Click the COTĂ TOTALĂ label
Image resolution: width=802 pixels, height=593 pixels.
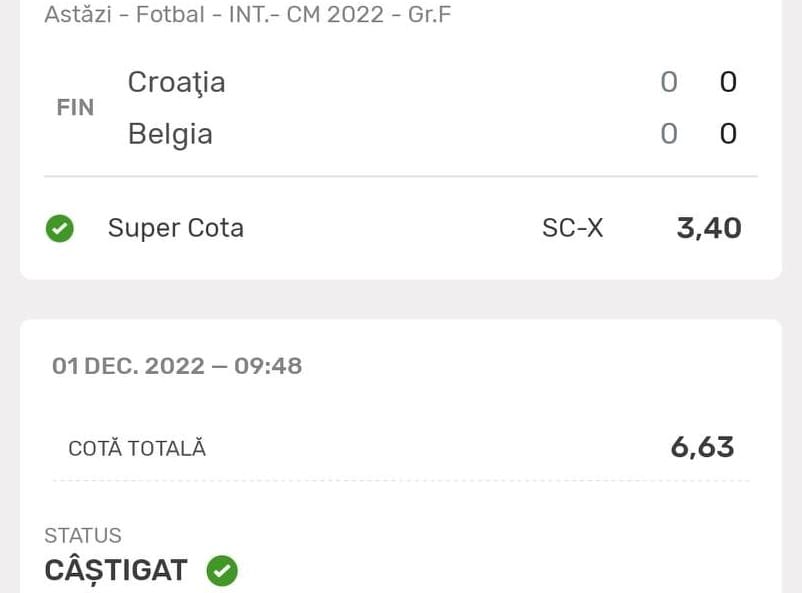tap(137, 449)
